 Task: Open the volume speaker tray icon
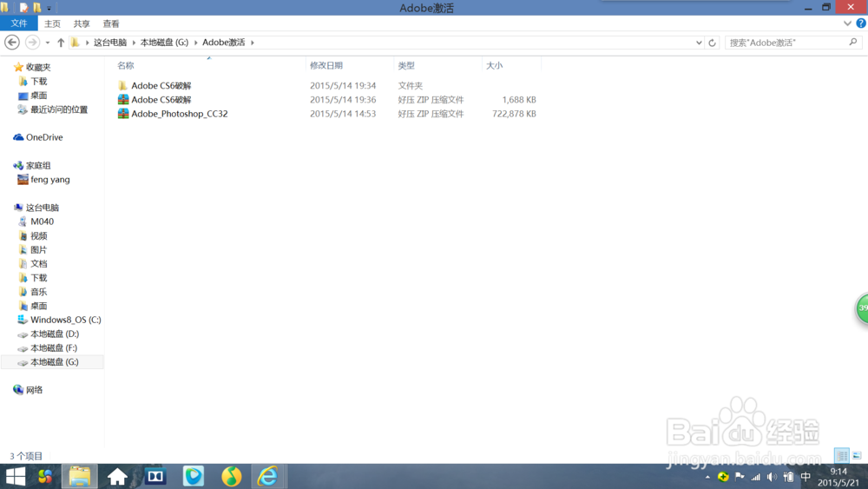(x=773, y=477)
